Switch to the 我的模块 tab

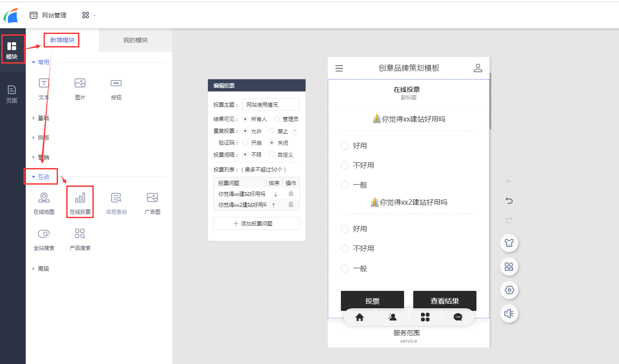135,40
